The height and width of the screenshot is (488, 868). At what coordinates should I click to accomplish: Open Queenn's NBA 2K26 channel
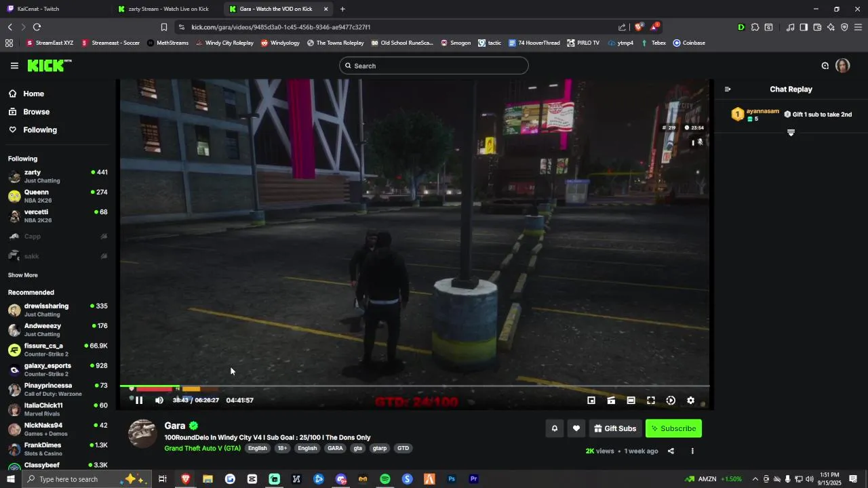tap(58, 196)
